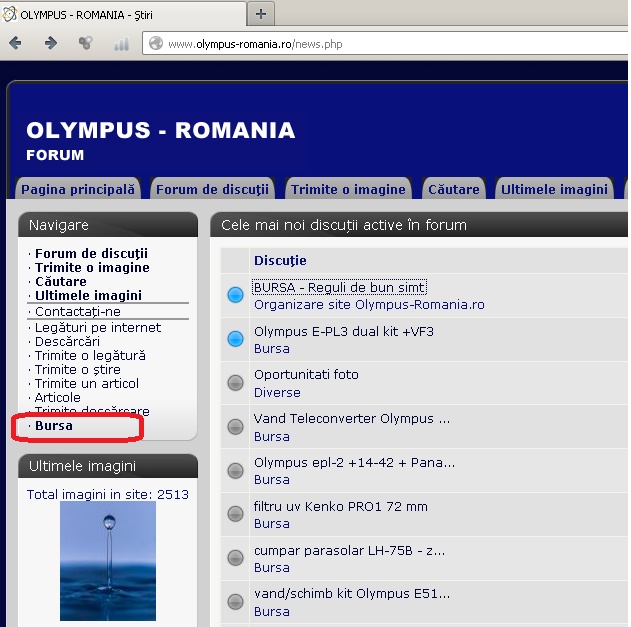Open Trimite o imagine in the Navigare panel
This screenshot has width=631, height=627.
tap(92, 268)
